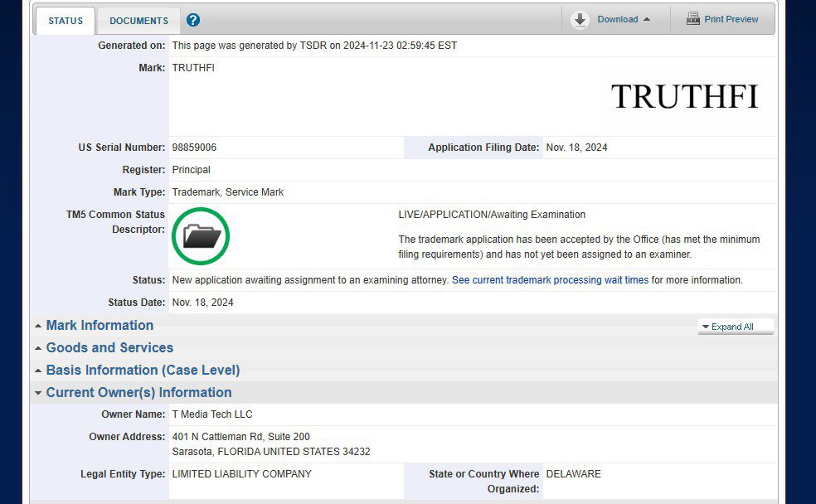This screenshot has height=504, width=816.
Task: Click State or Country Where Organized label
Action: click(x=484, y=481)
